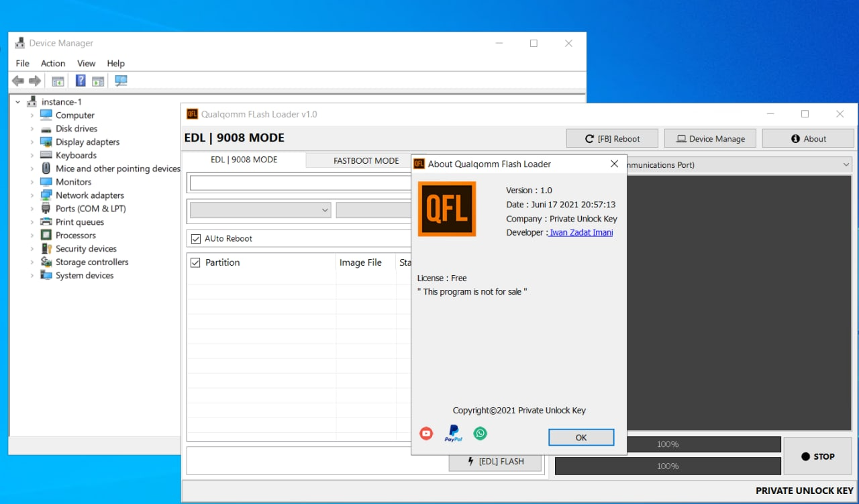Toggle the AUto Reboot checkbox
The image size is (859, 504).
pos(196,239)
